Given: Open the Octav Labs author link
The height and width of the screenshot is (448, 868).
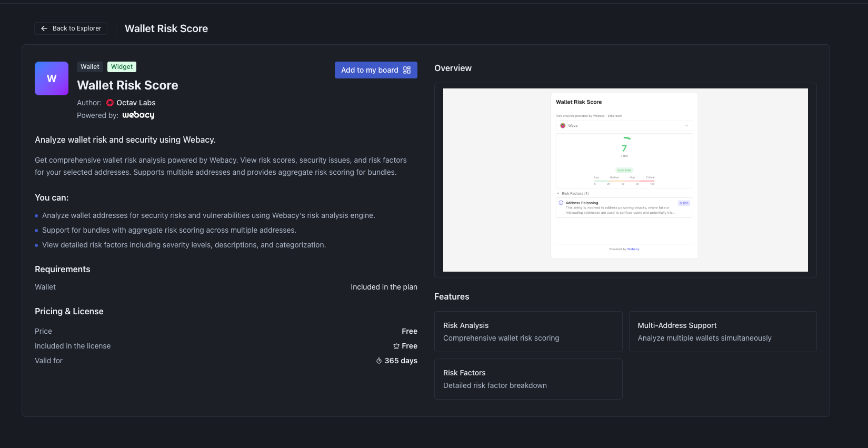Looking at the screenshot, I should pyautogui.click(x=136, y=103).
